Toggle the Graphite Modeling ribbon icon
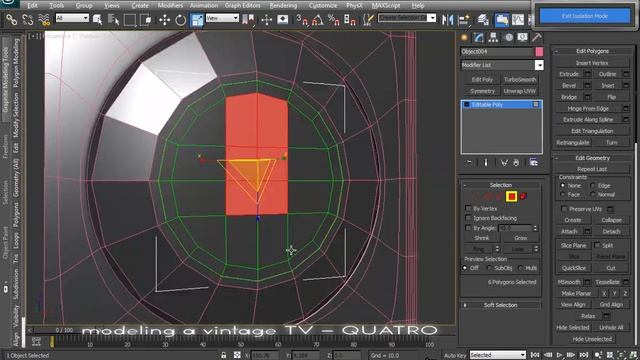The height and width of the screenshot is (360, 640). [502, 19]
